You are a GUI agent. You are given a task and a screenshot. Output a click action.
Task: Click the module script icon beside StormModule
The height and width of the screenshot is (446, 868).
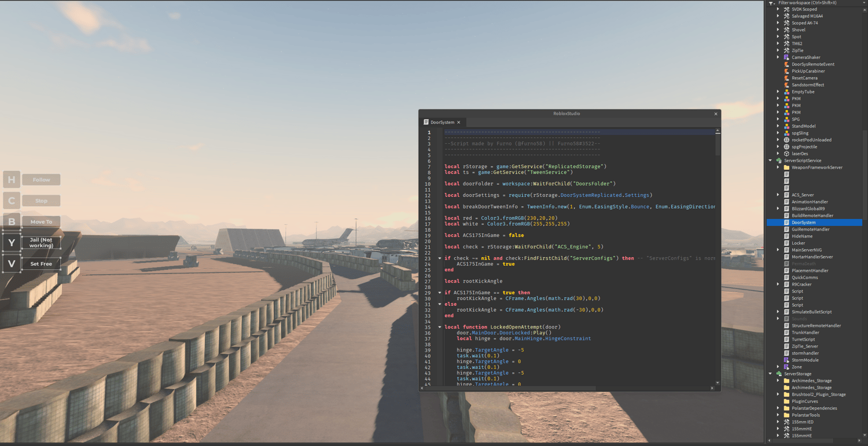(x=786, y=360)
